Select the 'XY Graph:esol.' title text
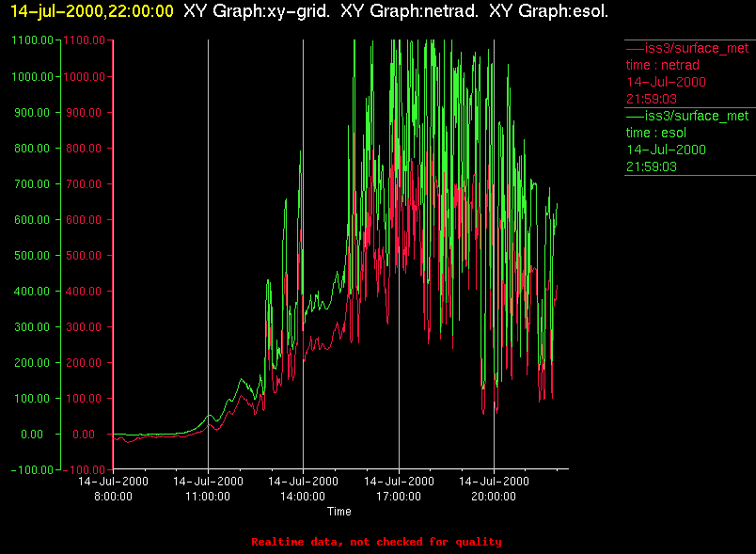This screenshot has width=756, height=554. [x=549, y=11]
